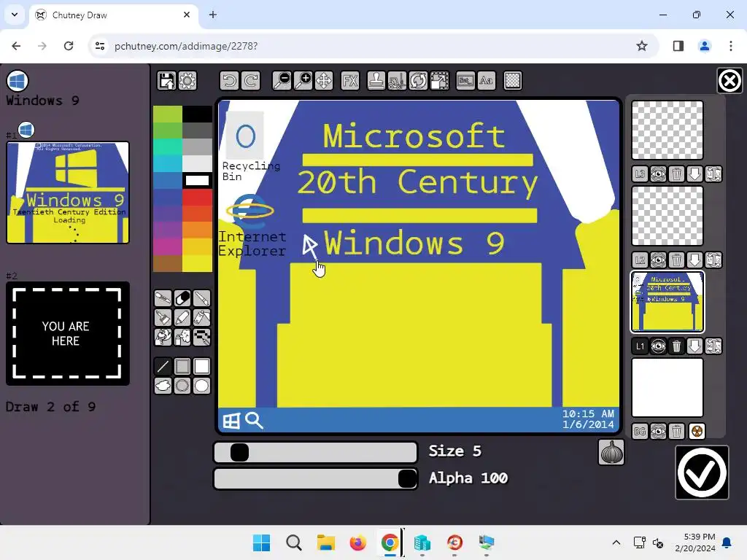Screen dimensions: 747x560
Task: Click the rectangular select tool icon
Action: tap(465, 80)
